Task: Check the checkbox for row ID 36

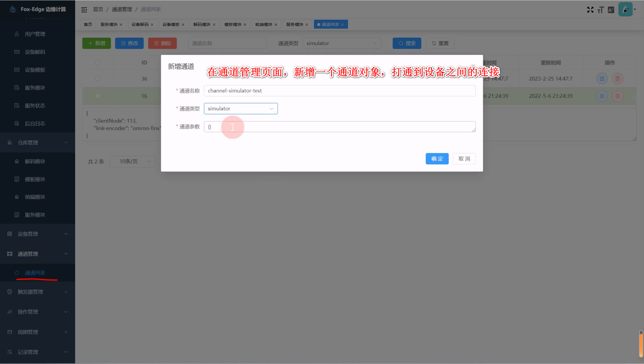Action: [98, 78]
